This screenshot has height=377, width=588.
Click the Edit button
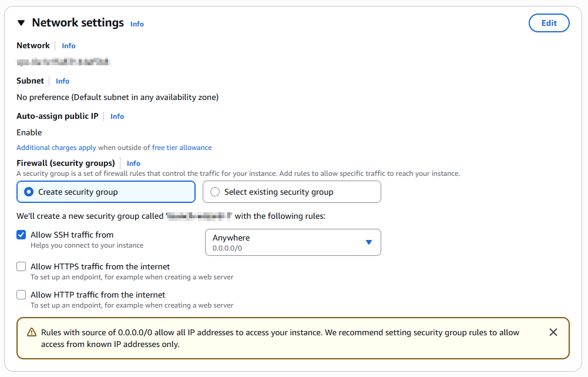tap(549, 23)
